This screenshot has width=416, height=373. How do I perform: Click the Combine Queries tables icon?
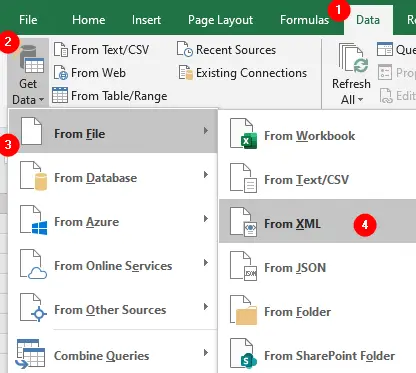click(x=30, y=354)
